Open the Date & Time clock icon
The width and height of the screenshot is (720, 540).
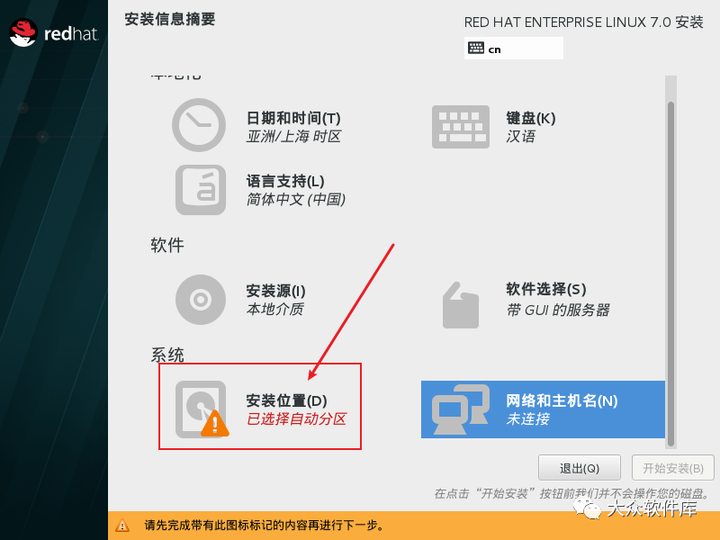coord(199,125)
